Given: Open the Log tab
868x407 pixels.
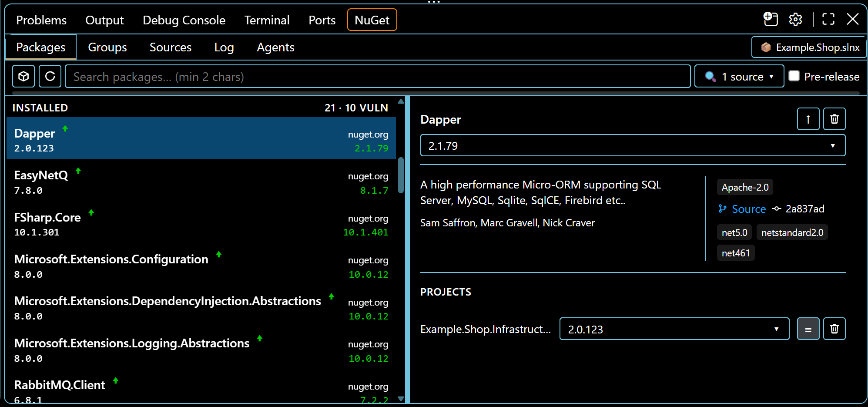Looking at the screenshot, I should [224, 47].
